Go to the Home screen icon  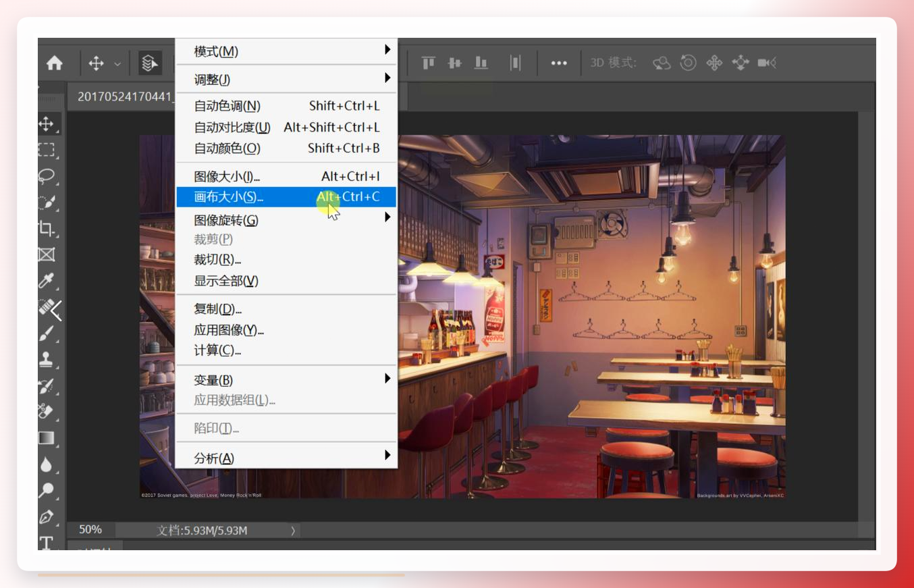point(55,63)
